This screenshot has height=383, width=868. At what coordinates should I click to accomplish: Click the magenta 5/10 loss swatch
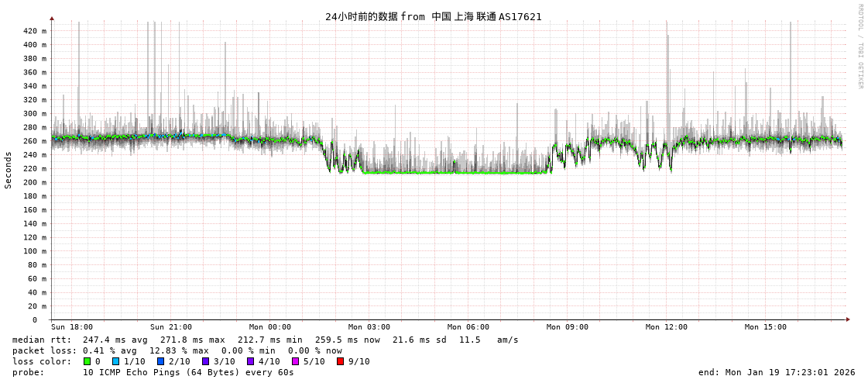point(295,361)
